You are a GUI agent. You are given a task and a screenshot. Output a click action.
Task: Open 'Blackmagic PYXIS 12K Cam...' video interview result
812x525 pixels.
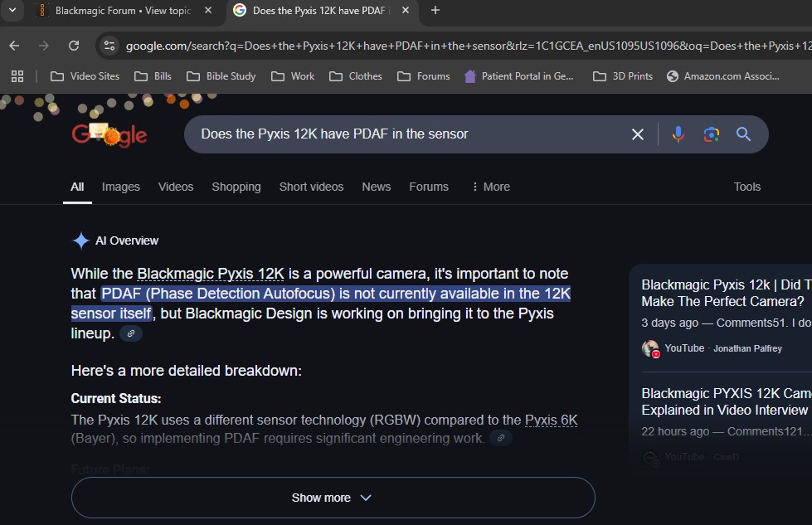click(x=726, y=401)
